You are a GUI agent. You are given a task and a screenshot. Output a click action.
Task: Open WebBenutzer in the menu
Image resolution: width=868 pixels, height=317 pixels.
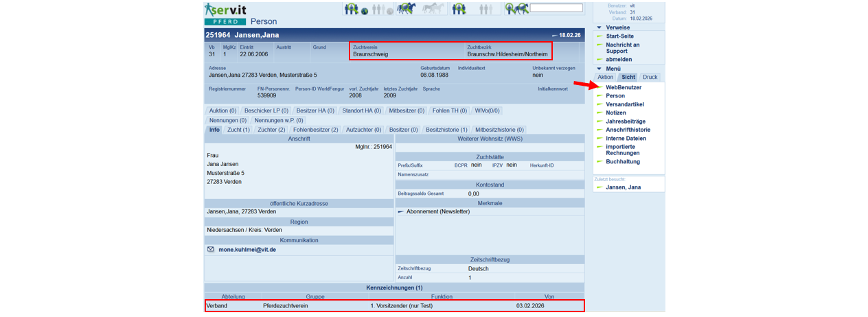[623, 88]
